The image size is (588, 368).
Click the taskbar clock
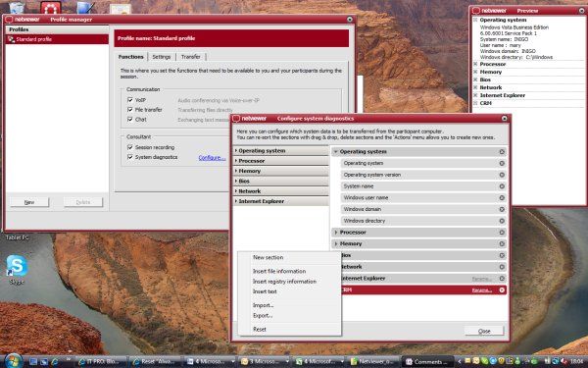point(577,361)
